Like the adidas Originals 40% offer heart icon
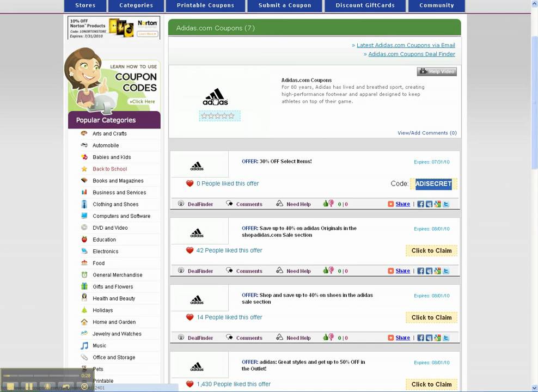 pyautogui.click(x=189, y=250)
